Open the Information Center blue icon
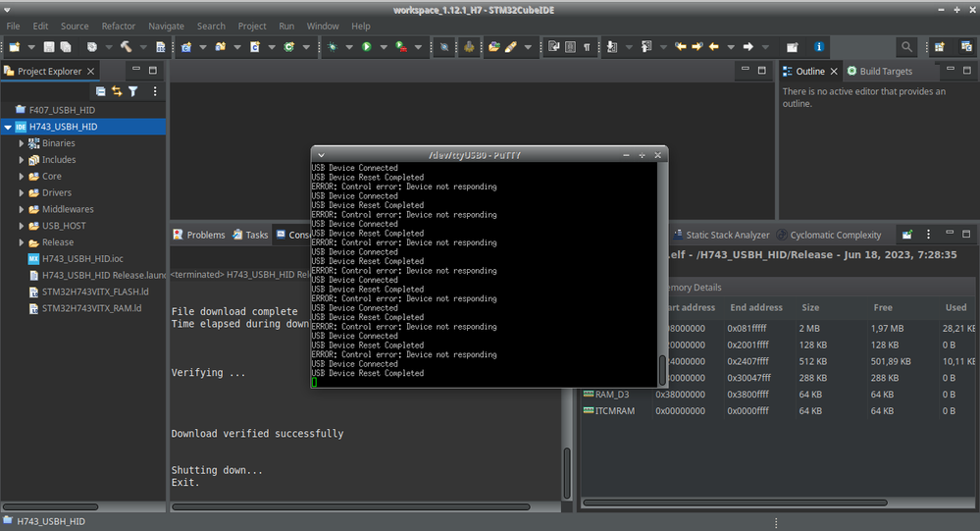 [819, 47]
